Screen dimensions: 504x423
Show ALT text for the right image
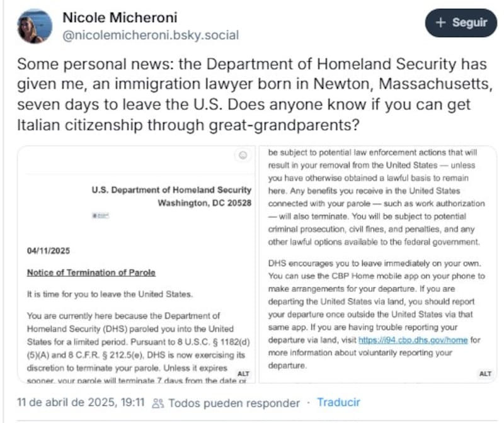point(485,374)
